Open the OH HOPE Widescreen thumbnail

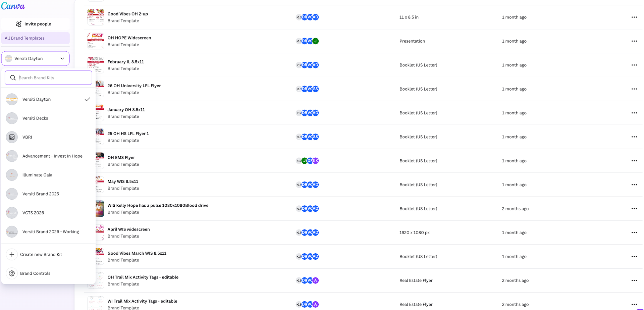click(96, 41)
